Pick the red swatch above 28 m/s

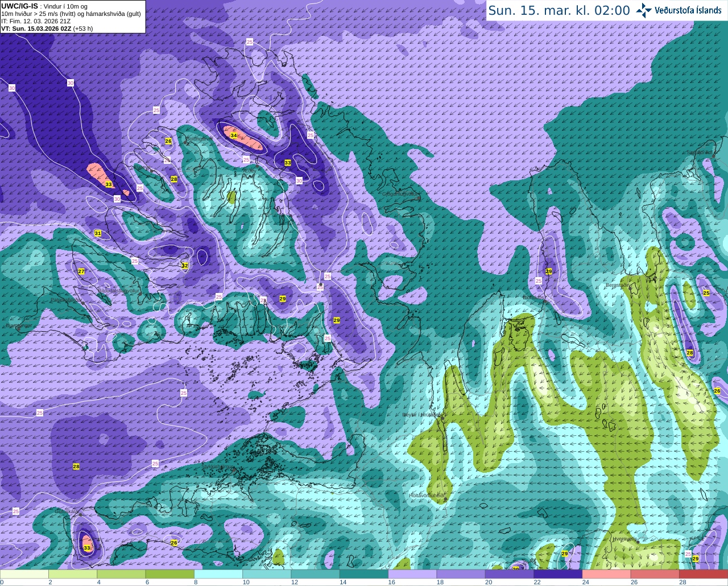tap(704, 574)
